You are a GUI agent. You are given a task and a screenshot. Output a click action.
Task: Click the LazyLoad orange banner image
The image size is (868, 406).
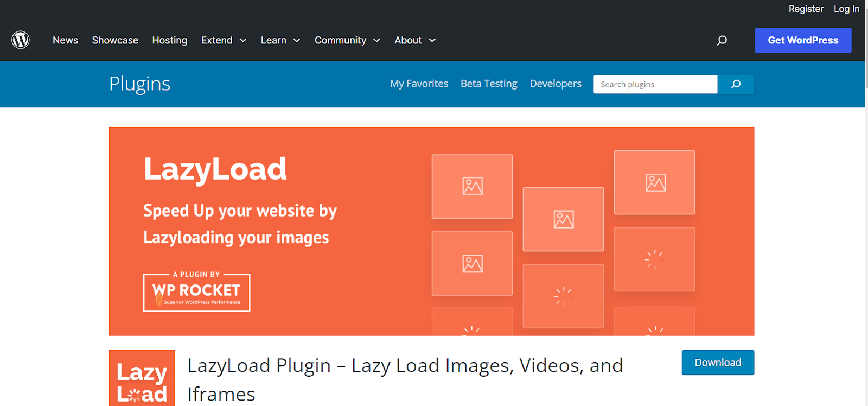431,231
